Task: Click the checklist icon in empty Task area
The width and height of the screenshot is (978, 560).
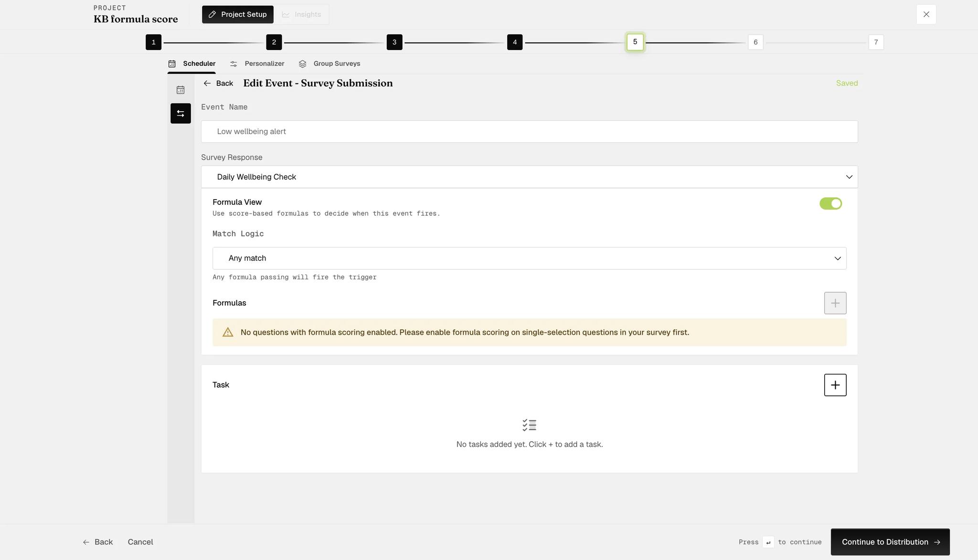Action: (530, 425)
